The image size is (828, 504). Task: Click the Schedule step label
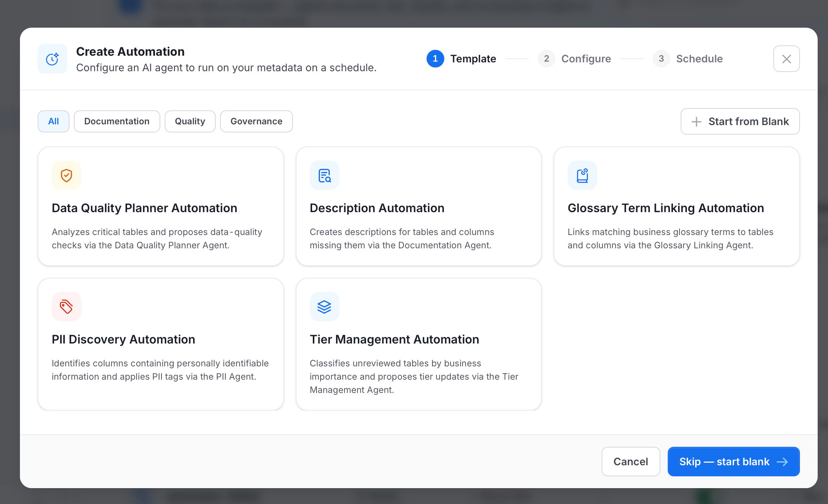(x=699, y=59)
